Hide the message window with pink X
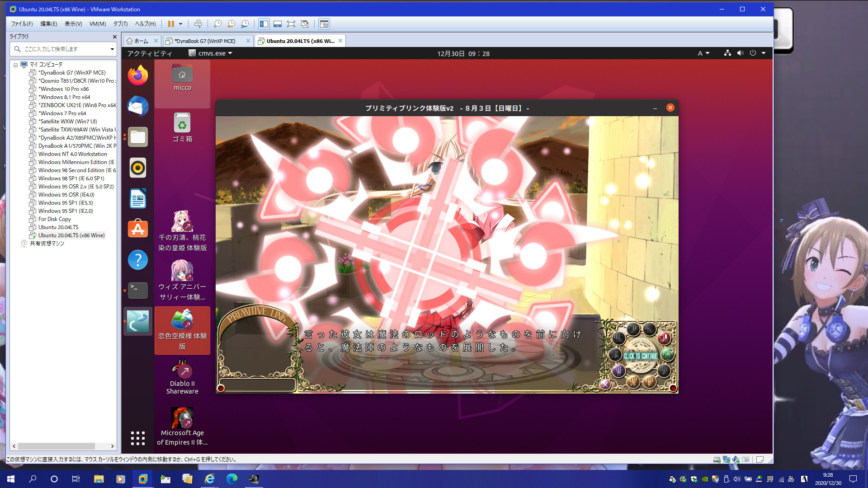The image size is (868, 488). pos(605,385)
